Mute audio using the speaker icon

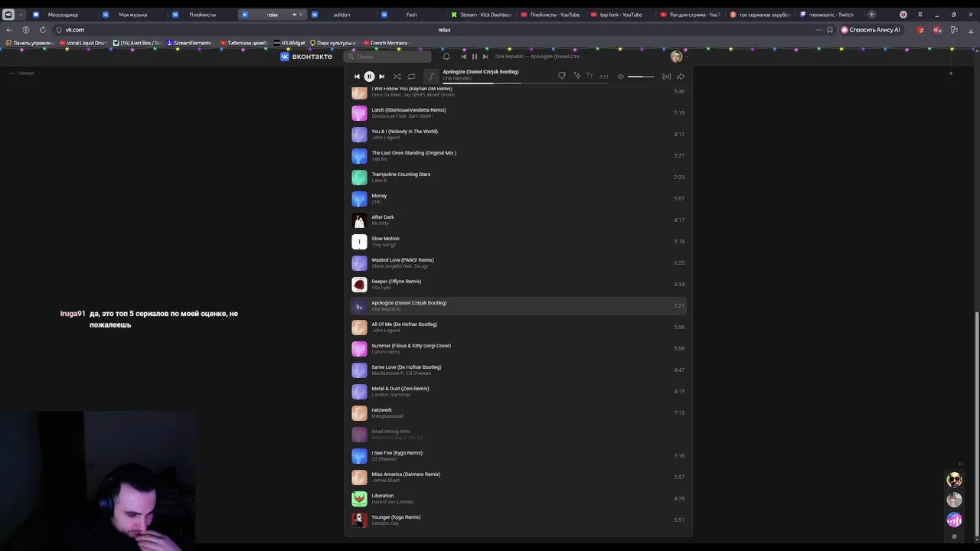tap(620, 77)
